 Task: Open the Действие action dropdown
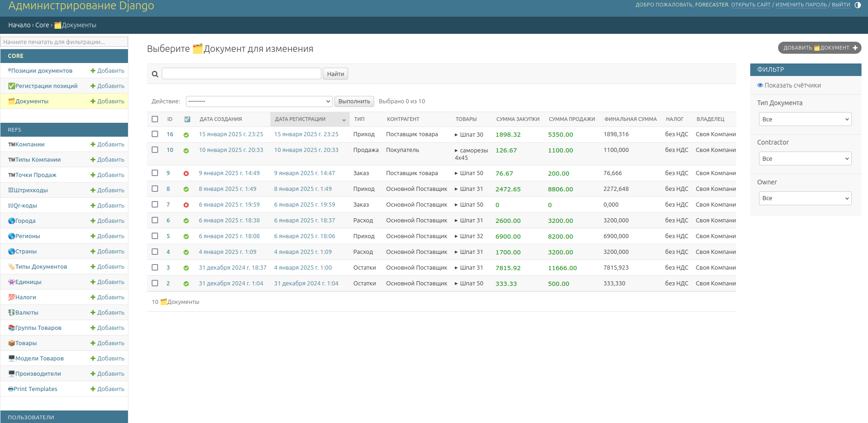[259, 101]
